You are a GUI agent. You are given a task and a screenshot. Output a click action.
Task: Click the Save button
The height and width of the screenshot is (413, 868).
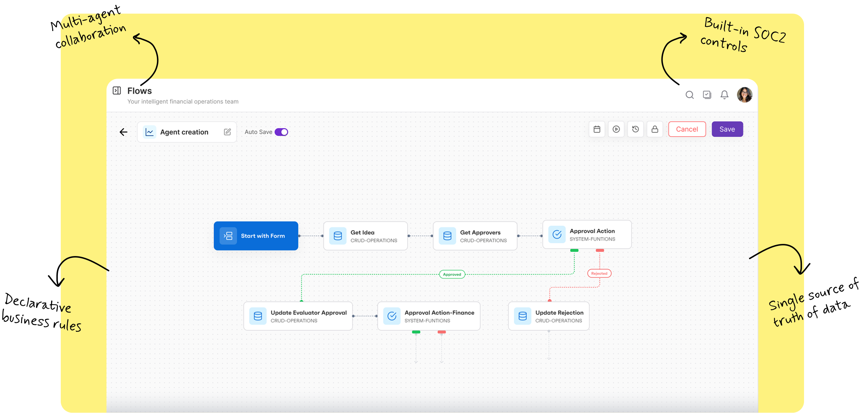click(727, 129)
